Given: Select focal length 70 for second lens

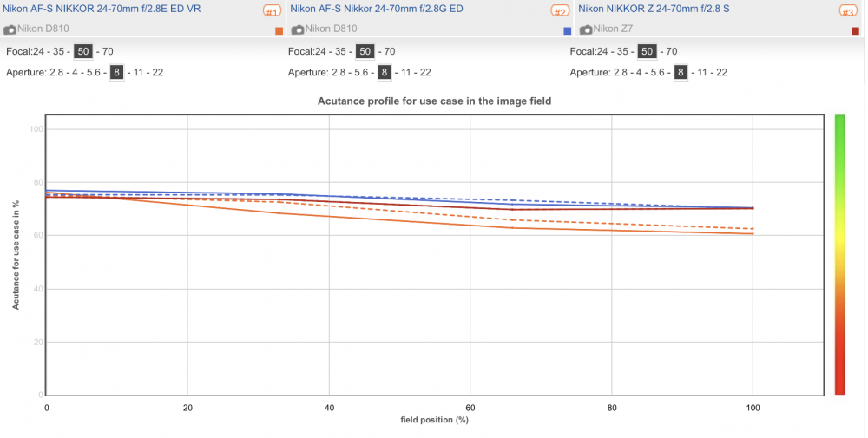Looking at the screenshot, I should tap(390, 51).
